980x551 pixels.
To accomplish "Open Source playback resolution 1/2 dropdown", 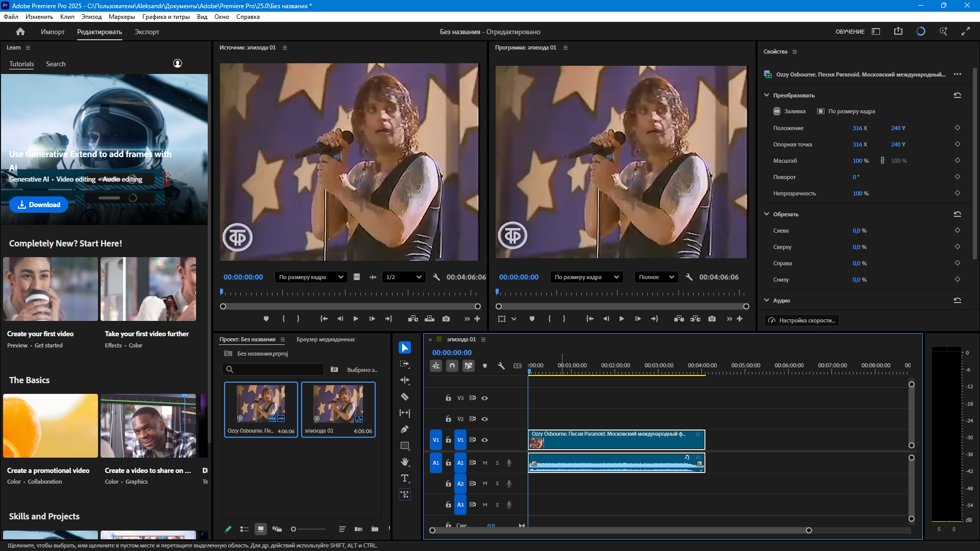I will 404,277.
